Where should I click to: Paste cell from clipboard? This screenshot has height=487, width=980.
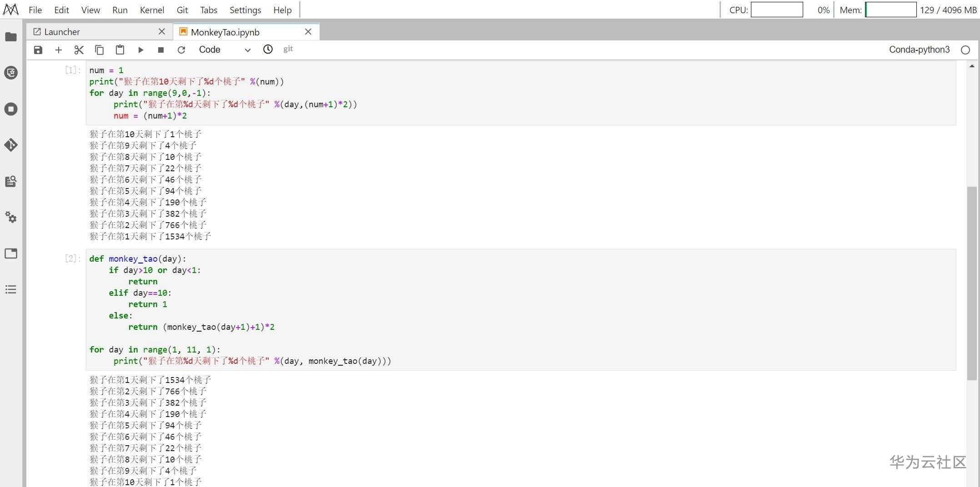(x=120, y=50)
